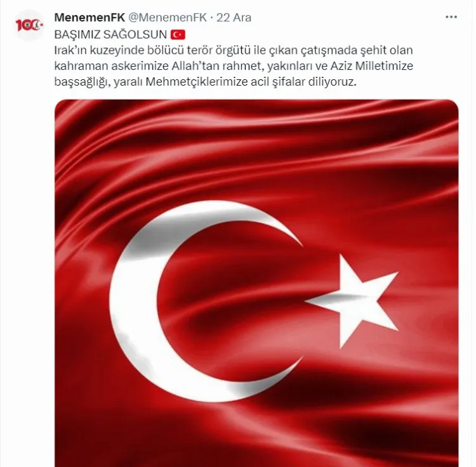
Task: Click the BAŞIMIZ SAĞOLSUN headline text
Action: point(110,35)
